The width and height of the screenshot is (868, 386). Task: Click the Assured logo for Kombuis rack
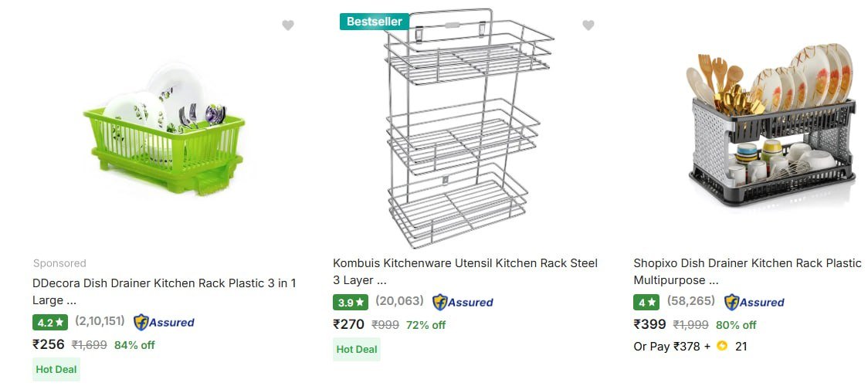[x=463, y=303]
